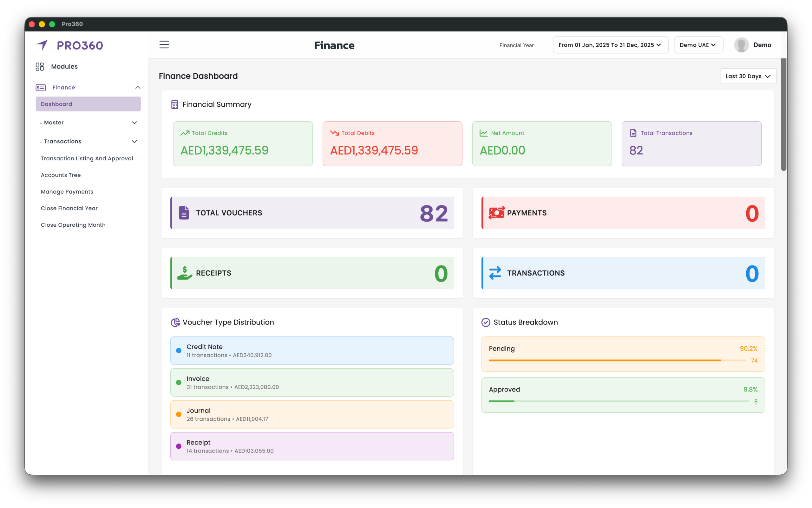This screenshot has width=812, height=508.
Task: Click the Pending 90.2% percentage
Action: click(749, 348)
